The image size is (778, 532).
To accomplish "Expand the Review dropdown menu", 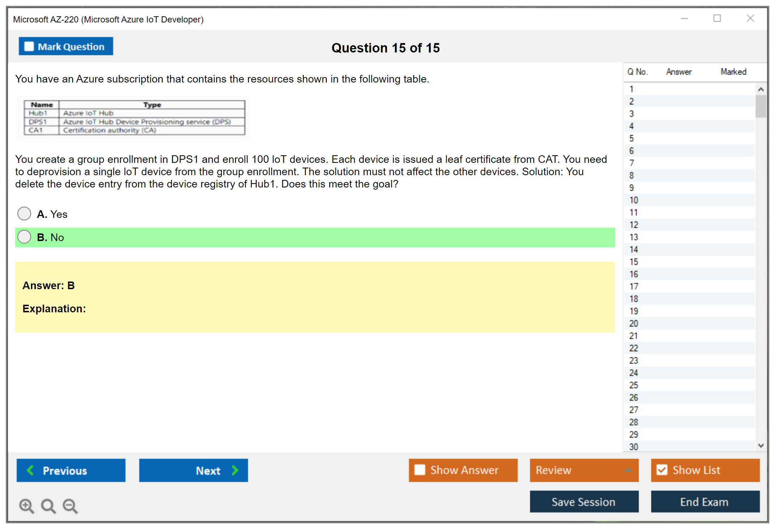I will (x=628, y=470).
